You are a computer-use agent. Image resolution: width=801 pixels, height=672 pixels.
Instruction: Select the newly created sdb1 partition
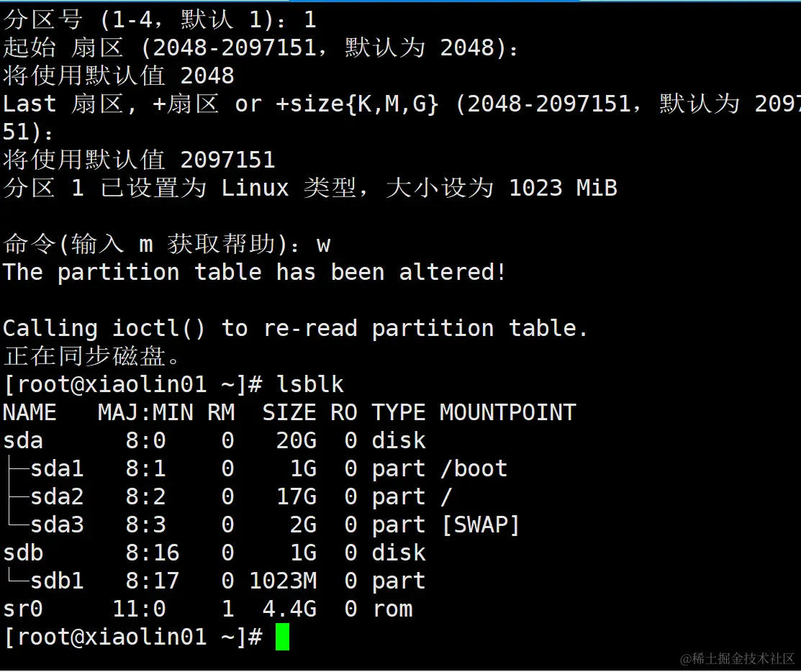click(58, 581)
